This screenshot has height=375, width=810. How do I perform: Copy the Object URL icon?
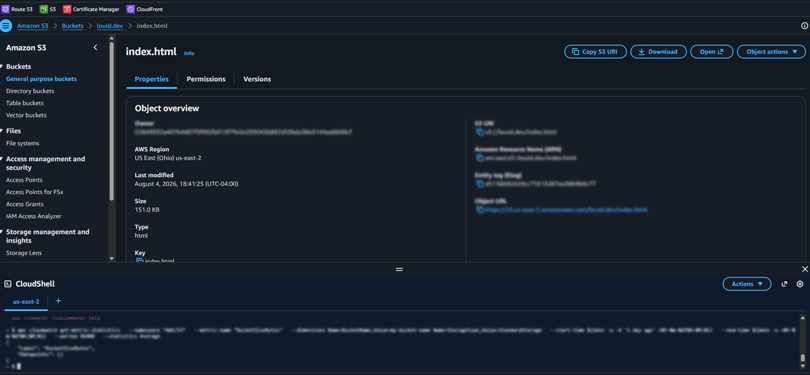coord(479,210)
